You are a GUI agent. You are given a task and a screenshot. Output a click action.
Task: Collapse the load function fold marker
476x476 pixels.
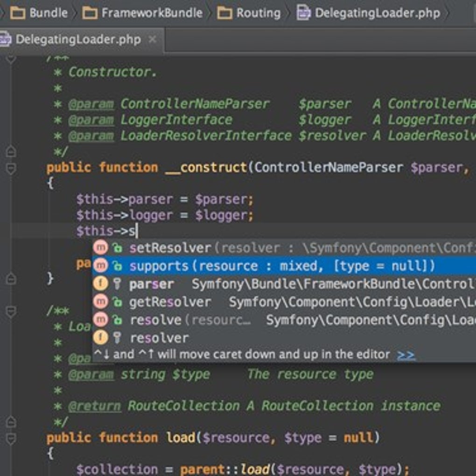pyautogui.click(x=11, y=438)
